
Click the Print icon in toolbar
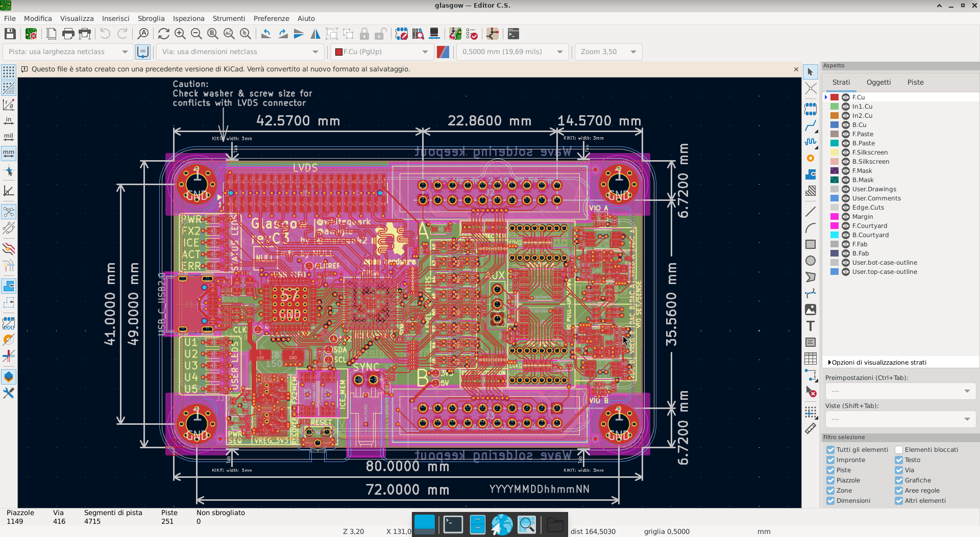click(68, 34)
